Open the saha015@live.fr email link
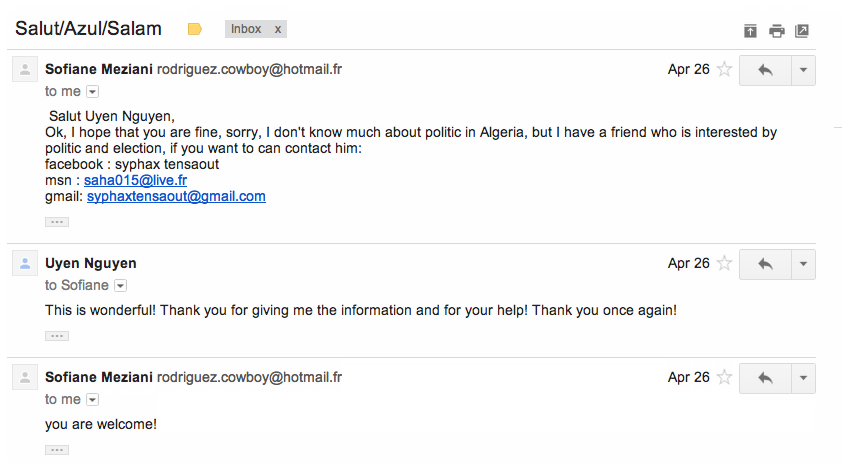This screenshot has height=463, width=842. click(x=135, y=181)
